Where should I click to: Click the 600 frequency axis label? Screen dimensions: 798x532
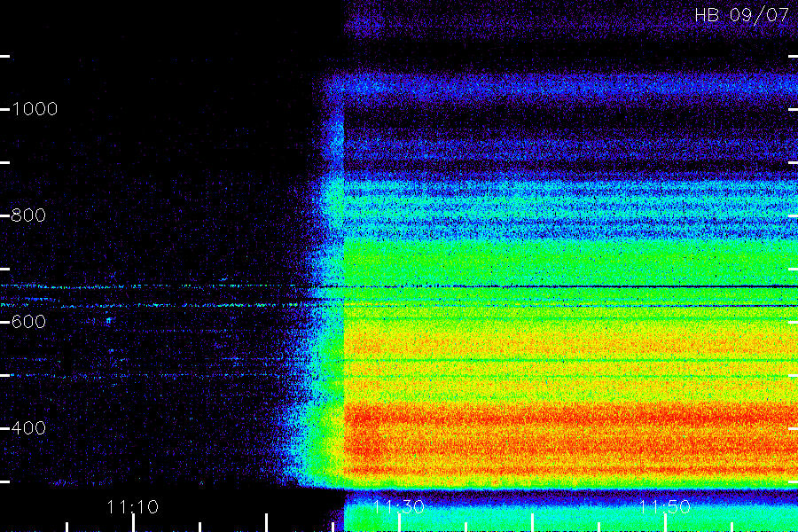point(28,322)
